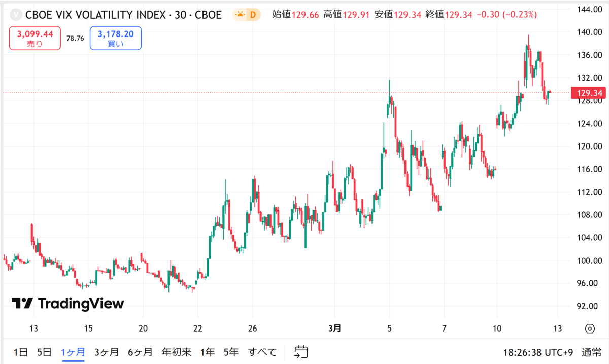The image size is (609, 364).
Task: Click the blue 買い buy button 3,178.20
Action: (116, 39)
